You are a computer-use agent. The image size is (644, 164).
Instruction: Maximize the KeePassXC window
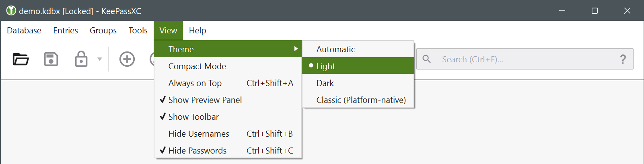595,11
